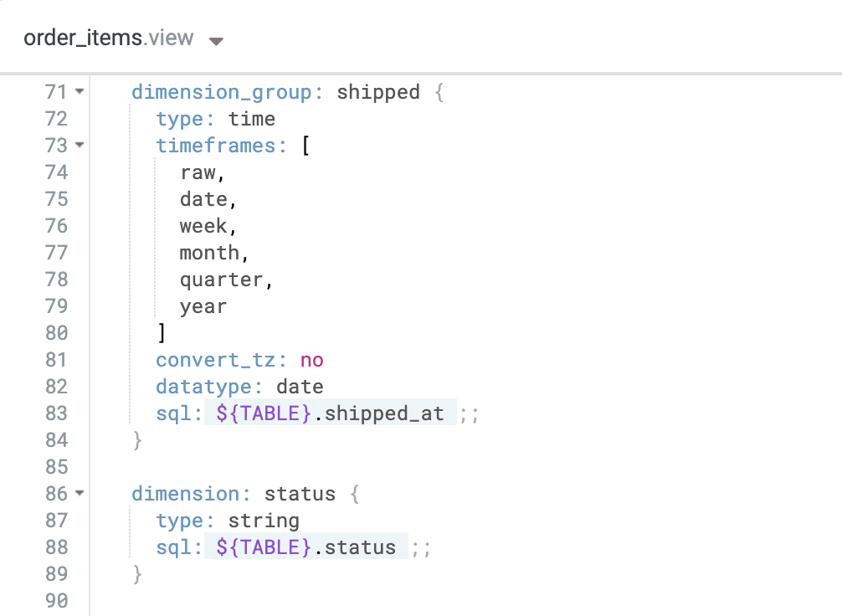Select line number 86 in the gutter
The image size is (842, 616).
pos(55,494)
